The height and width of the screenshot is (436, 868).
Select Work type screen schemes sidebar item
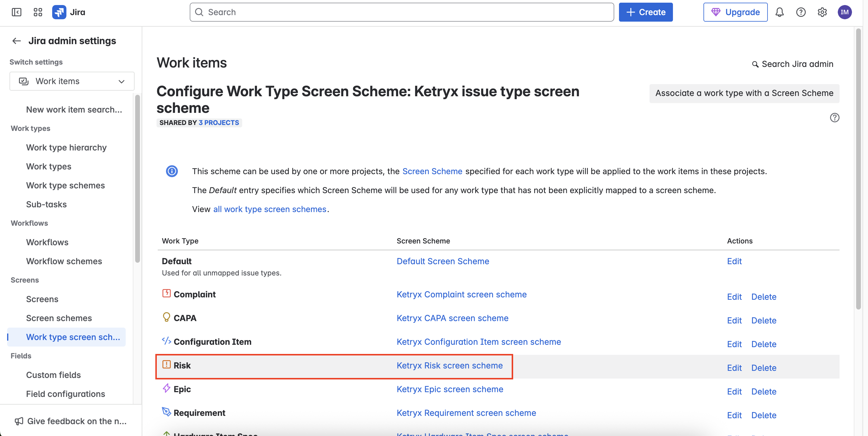coord(66,337)
